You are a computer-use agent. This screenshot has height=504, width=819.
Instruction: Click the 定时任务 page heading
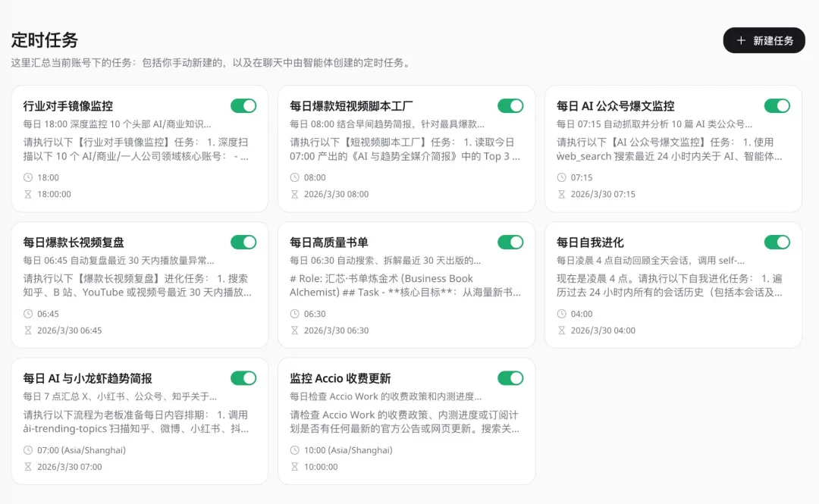click(x=45, y=40)
